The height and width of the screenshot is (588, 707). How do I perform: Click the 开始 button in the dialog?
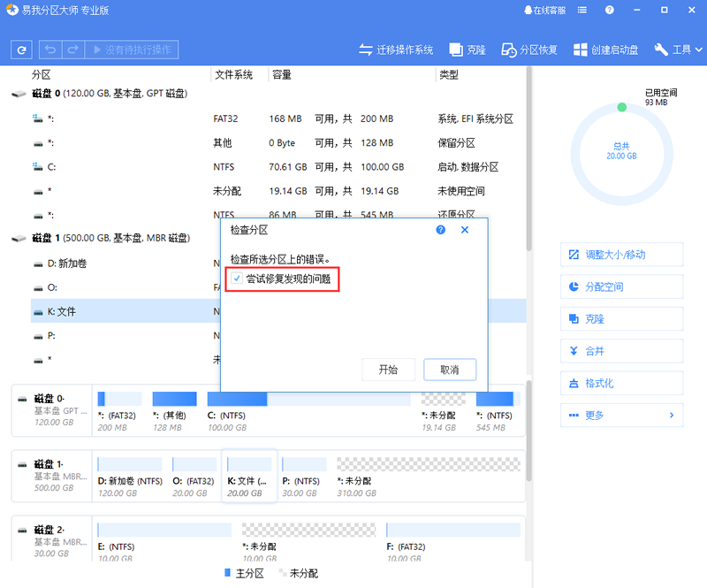[389, 370]
